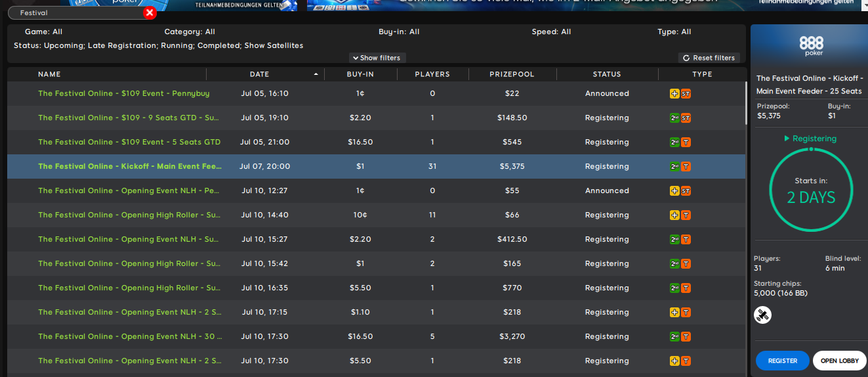Click green 2nd icon in Jul 10, 15:27 row
868x377 pixels.
(674, 240)
